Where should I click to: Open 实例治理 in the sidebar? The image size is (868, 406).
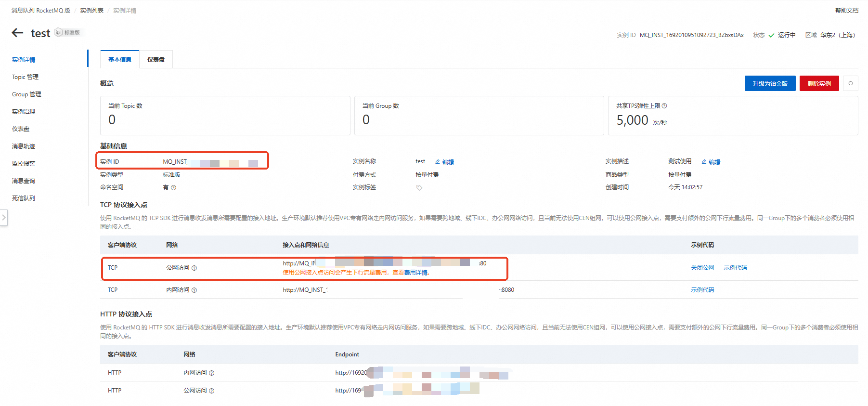(24, 112)
